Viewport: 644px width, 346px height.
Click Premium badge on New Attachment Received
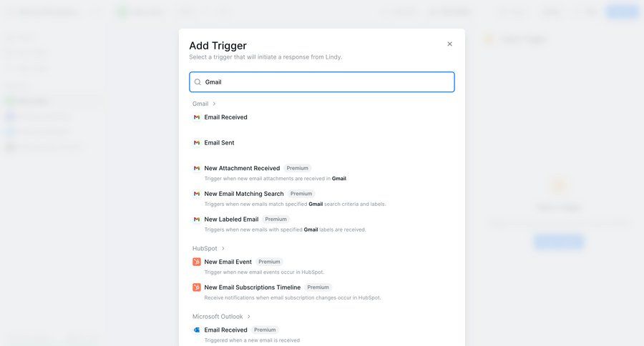pyautogui.click(x=298, y=169)
